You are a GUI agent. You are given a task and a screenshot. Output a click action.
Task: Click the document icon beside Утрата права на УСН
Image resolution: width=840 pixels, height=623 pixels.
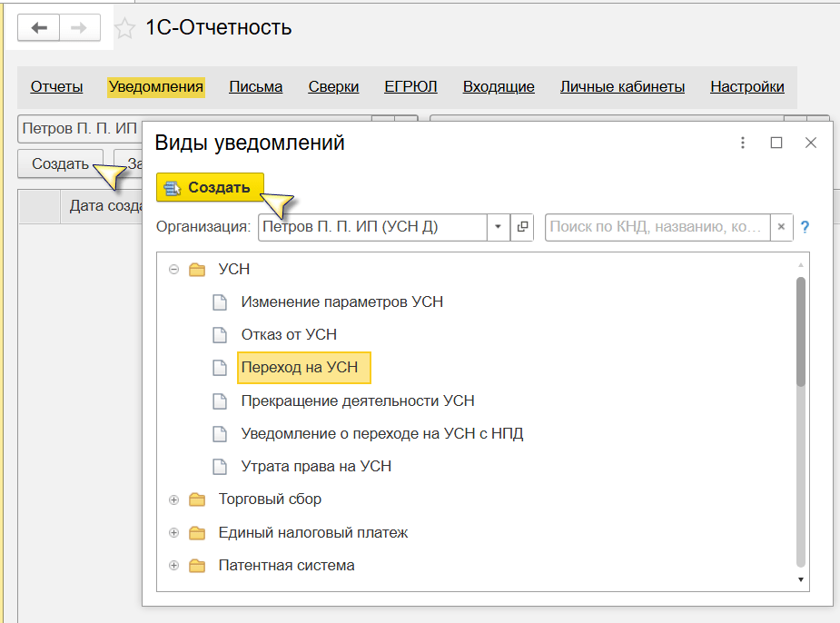tap(220, 467)
